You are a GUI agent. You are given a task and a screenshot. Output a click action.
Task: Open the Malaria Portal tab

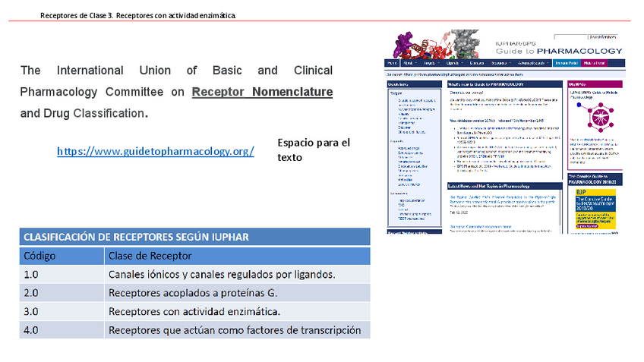593,63
